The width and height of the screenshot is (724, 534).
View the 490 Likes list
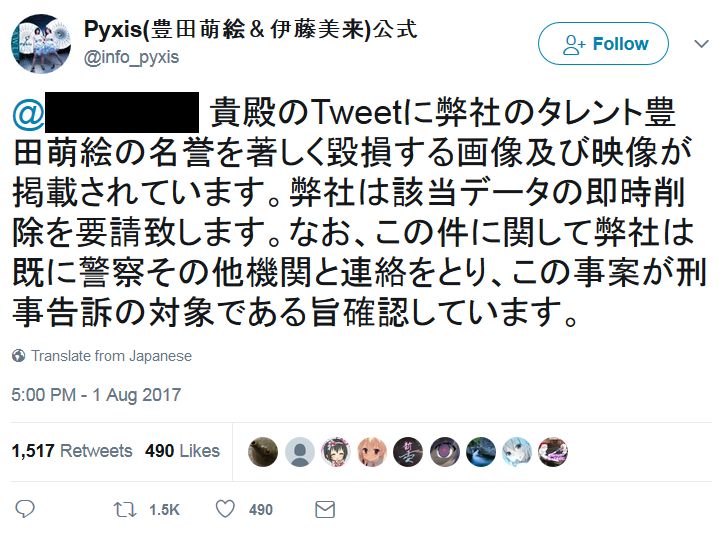point(182,451)
